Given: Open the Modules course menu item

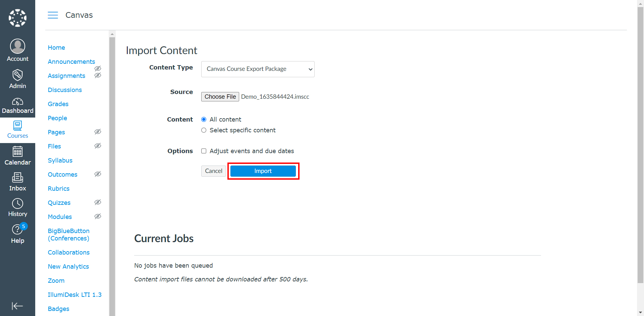Looking at the screenshot, I should (x=60, y=217).
